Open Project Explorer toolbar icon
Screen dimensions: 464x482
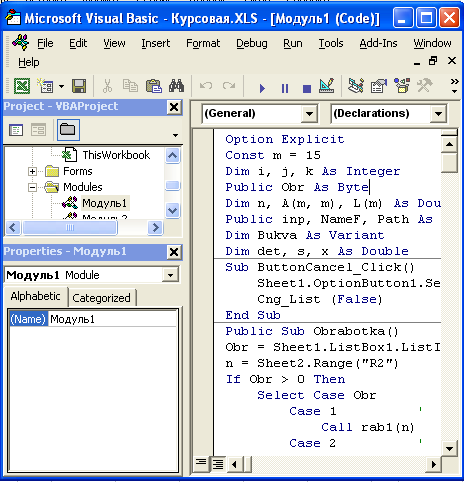356,86
